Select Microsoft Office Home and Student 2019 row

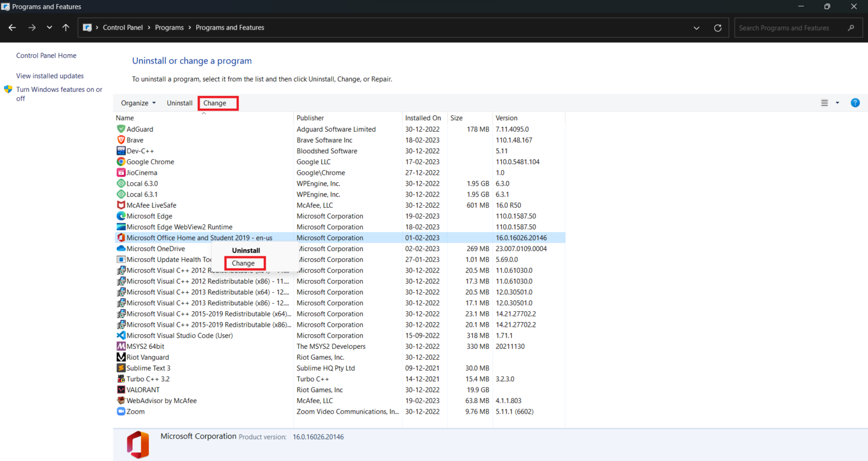point(340,238)
